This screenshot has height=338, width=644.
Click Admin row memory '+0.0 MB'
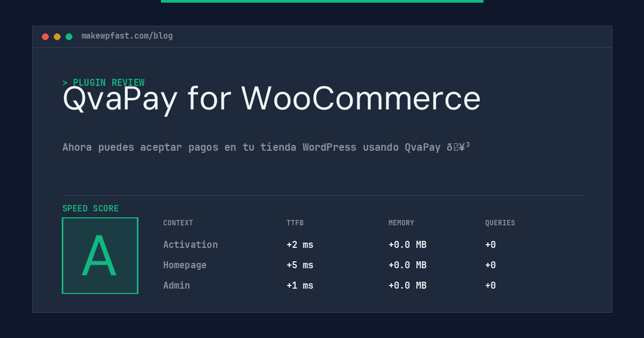pos(407,285)
